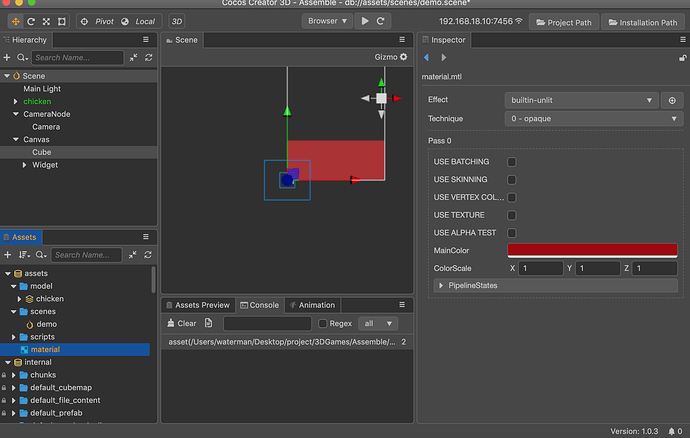Select the rotate transform tool
The height and width of the screenshot is (438, 690).
pos(31,21)
